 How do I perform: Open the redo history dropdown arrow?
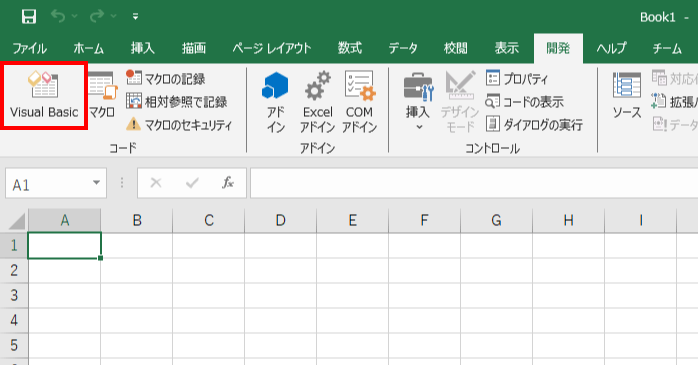coord(114,16)
